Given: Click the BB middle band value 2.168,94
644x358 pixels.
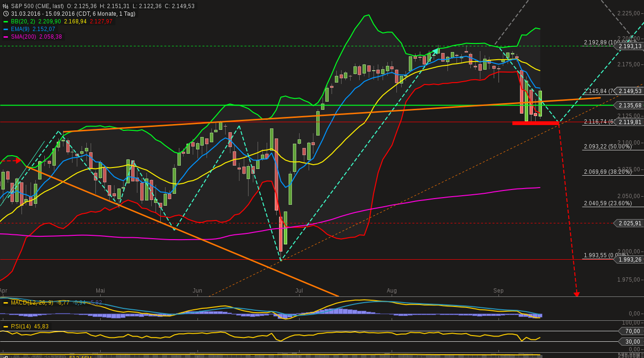Looking at the screenshot, I should click(75, 21).
